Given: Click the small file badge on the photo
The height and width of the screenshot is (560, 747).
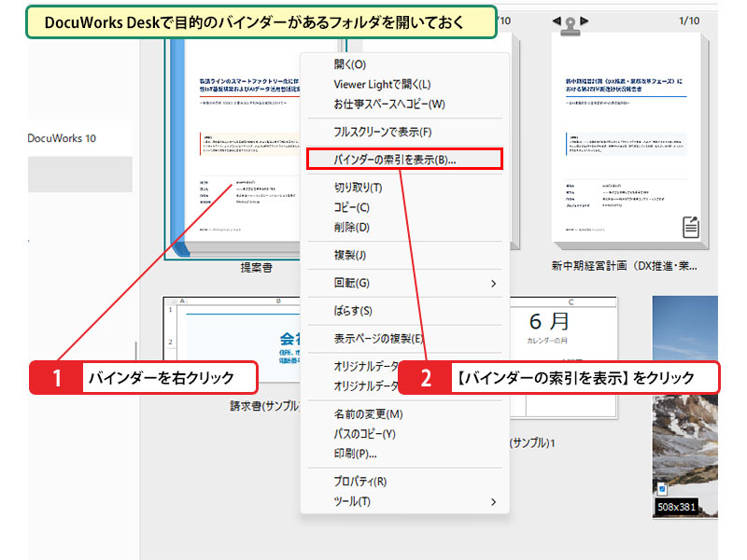Looking at the screenshot, I should (662, 488).
